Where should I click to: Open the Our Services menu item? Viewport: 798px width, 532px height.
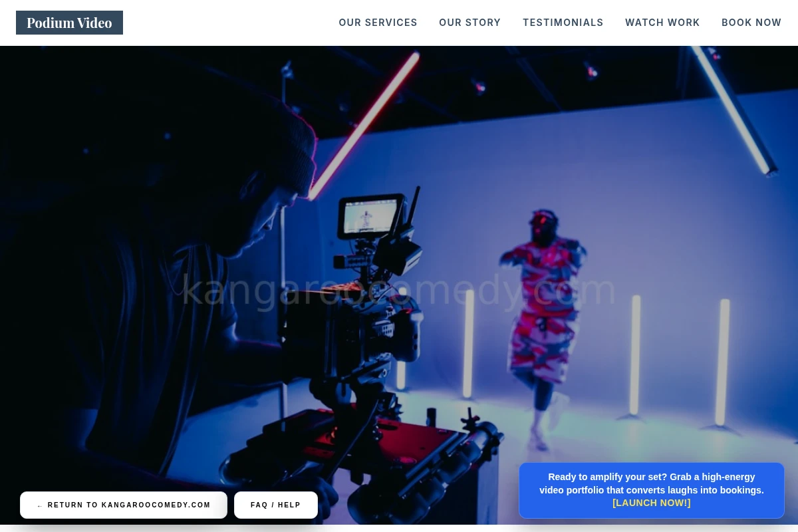click(x=378, y=23)
